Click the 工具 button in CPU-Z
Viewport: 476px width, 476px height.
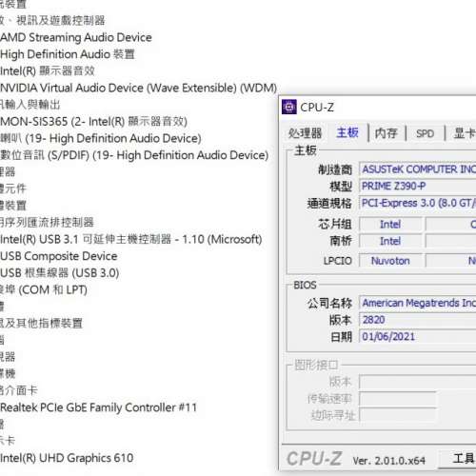pyautogui.click(x=457, y=459)
